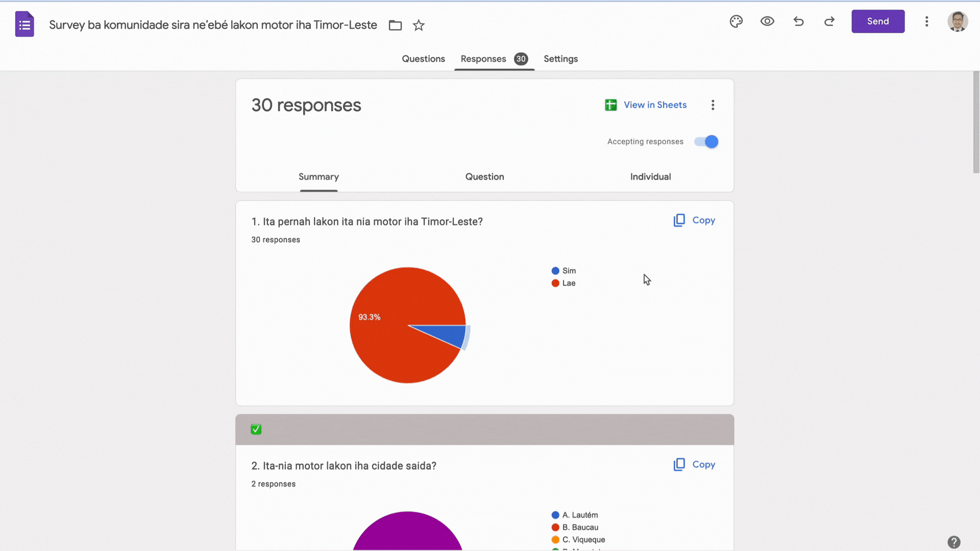
Task: Click the survey title text field
Action: (213, 24)
